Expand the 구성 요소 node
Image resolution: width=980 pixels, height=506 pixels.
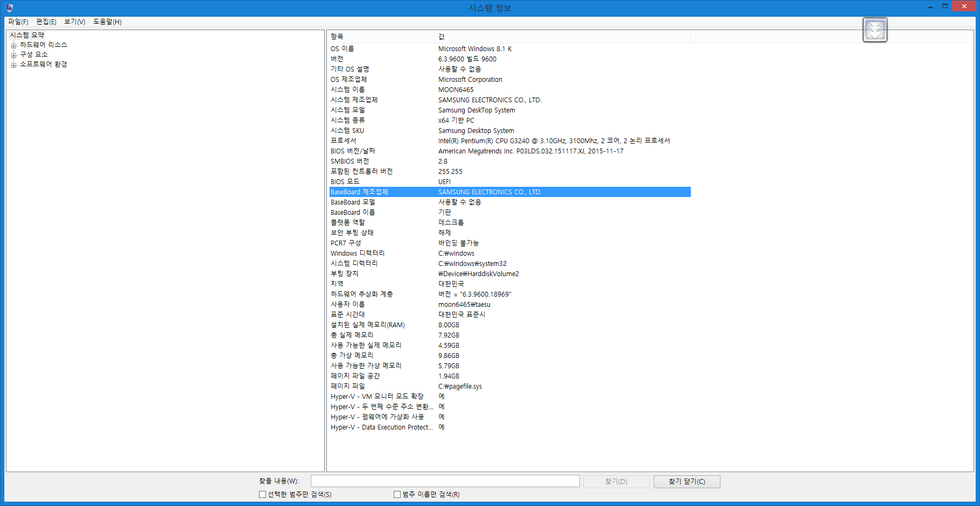[x=13, y=55]
